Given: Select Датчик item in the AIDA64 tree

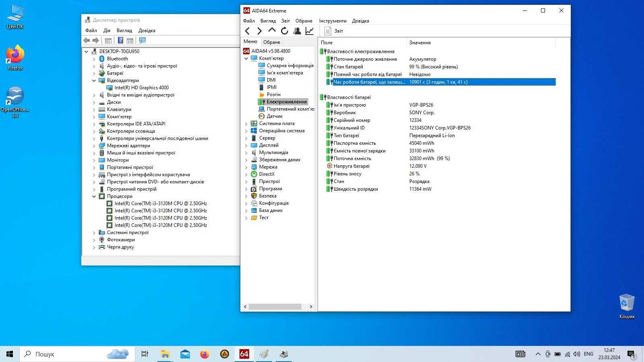Looking at the screenshot, I should pos(275,116).
